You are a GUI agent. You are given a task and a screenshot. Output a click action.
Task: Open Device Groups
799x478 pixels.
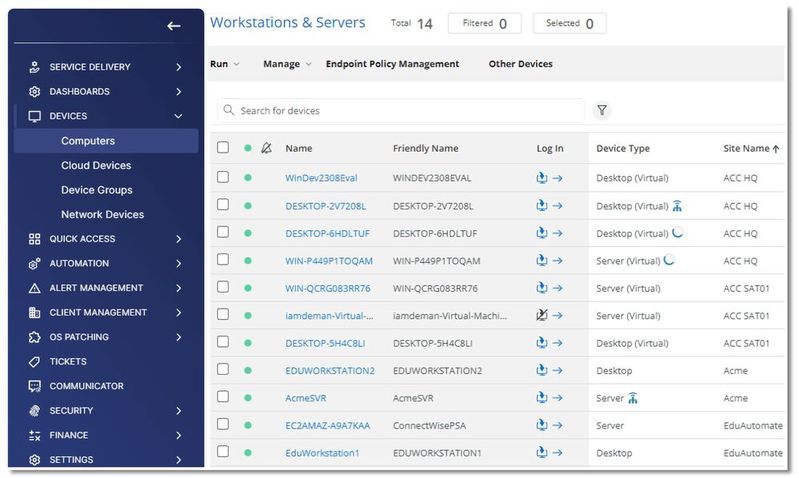point(97,190)
